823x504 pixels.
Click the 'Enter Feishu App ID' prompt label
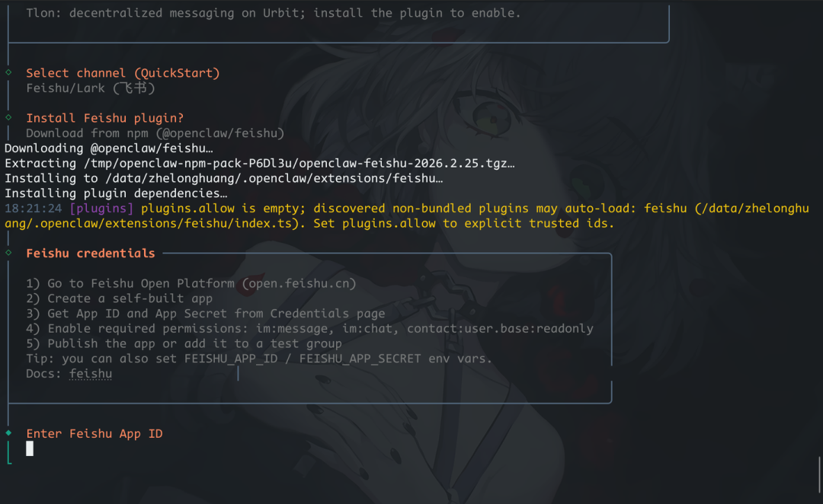[94, 433]
